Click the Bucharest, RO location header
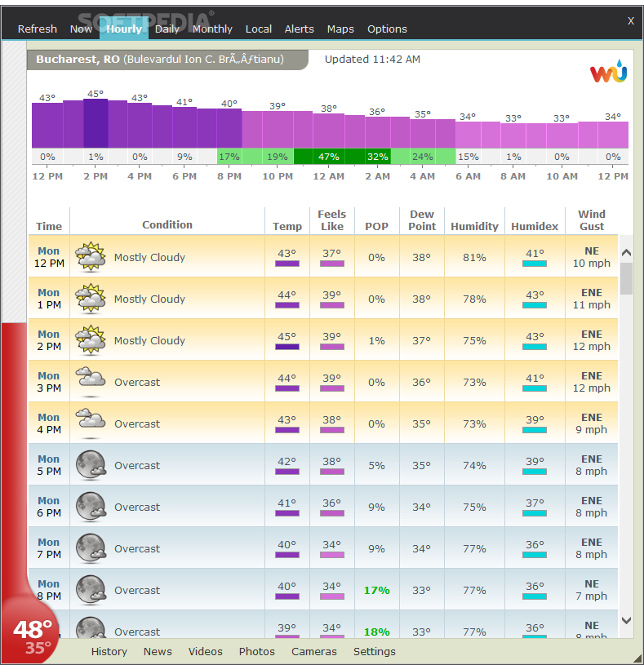 (167, 60)
